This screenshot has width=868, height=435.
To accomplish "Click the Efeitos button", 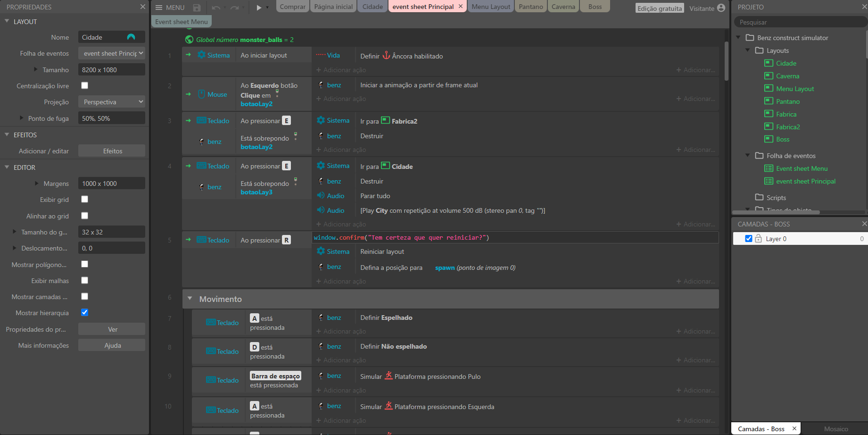I will (112, 151).
